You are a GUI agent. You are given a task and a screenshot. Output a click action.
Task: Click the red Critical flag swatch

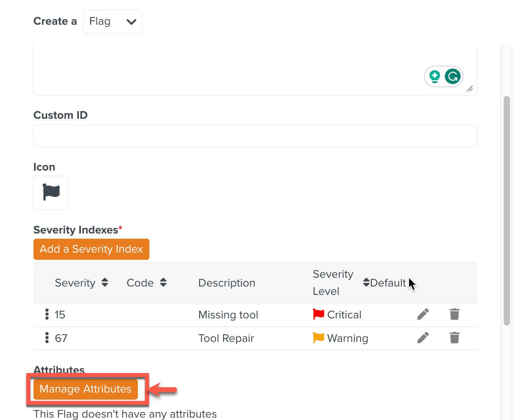[x=318, y=314]
